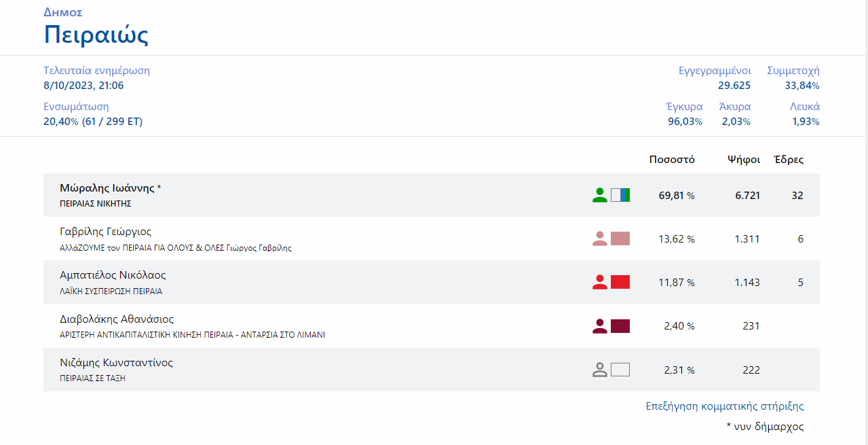Click the gray outline person icon for Νιζάμης
Image resolution: width=868 pixels, height=445 pixels.
click(x=599, y=370)
